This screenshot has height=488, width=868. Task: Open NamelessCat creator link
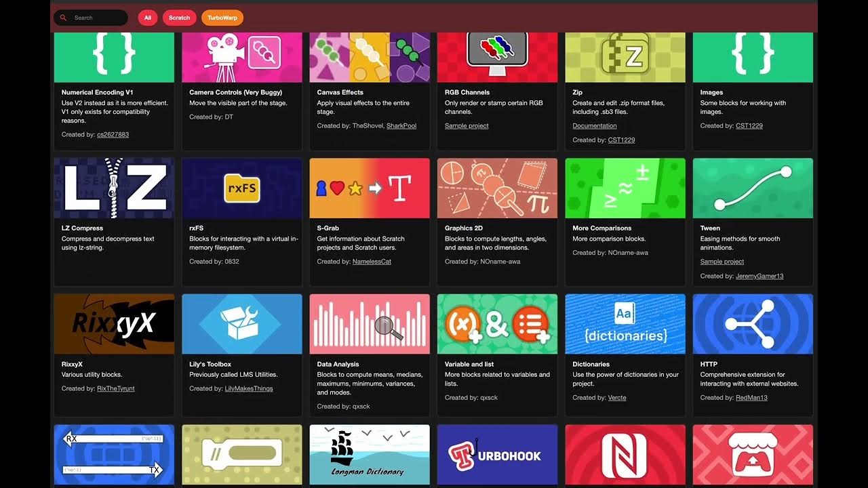coord(372,262)
